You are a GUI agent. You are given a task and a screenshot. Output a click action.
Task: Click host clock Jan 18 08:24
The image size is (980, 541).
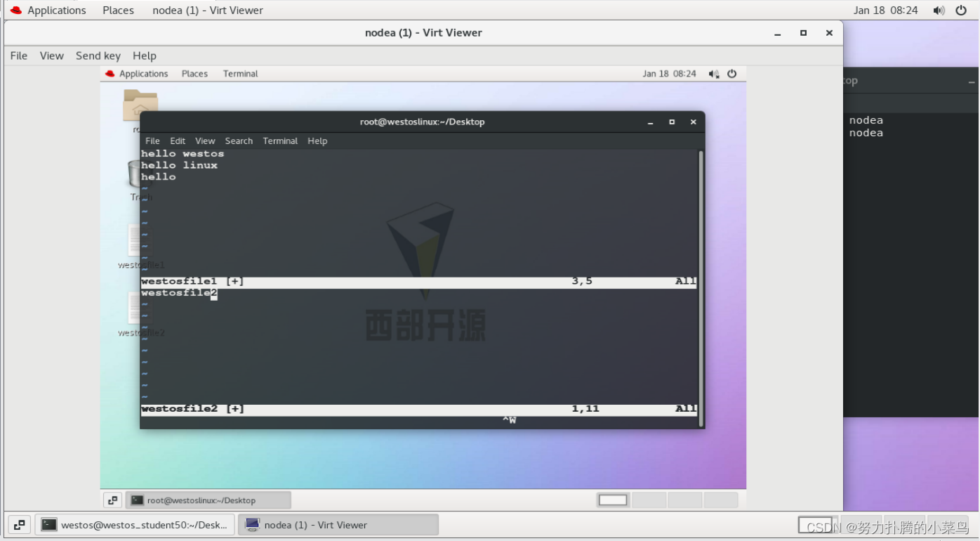(886, 10)
